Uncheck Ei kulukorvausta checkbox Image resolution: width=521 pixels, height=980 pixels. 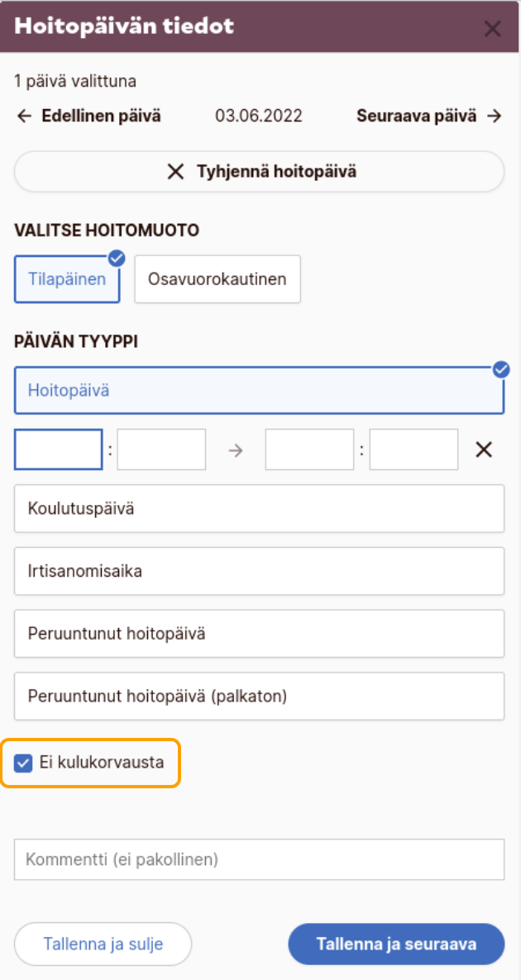click(x=24, y=763)
